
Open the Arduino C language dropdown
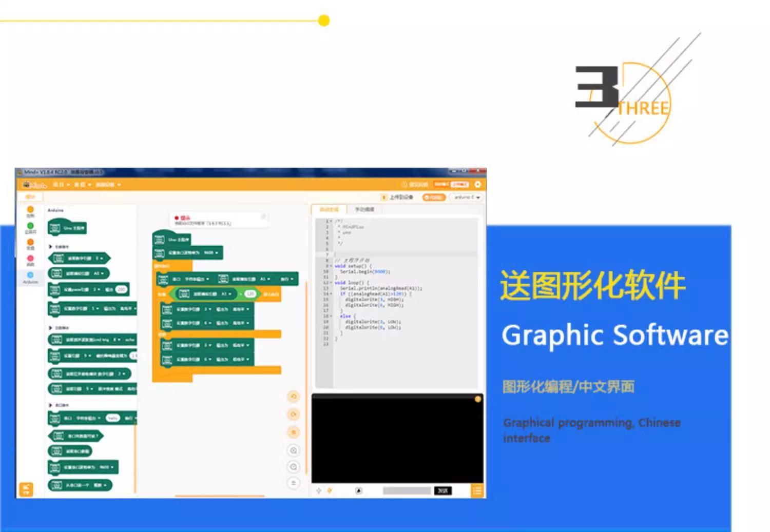467,198
